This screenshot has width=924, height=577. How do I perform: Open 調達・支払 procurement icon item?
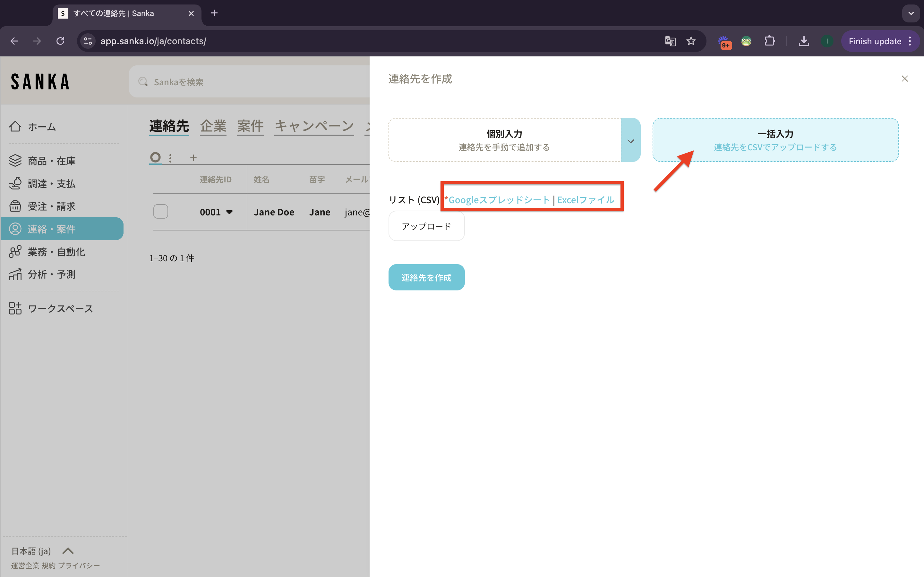[15, 184]
